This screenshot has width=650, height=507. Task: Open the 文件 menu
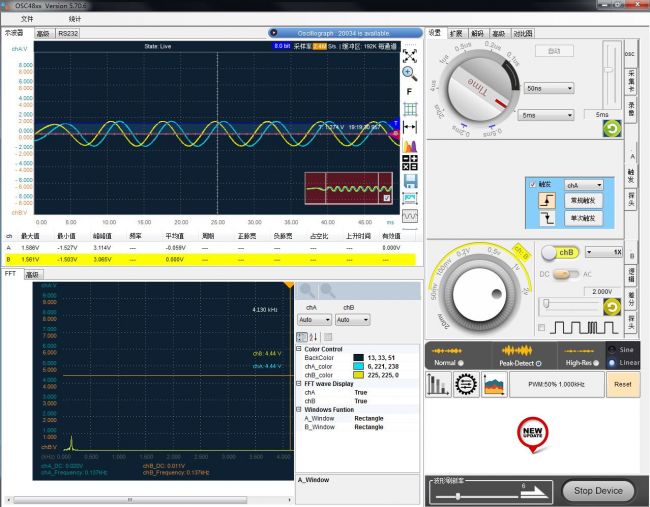pyautogui.click(x=27, y=19)
